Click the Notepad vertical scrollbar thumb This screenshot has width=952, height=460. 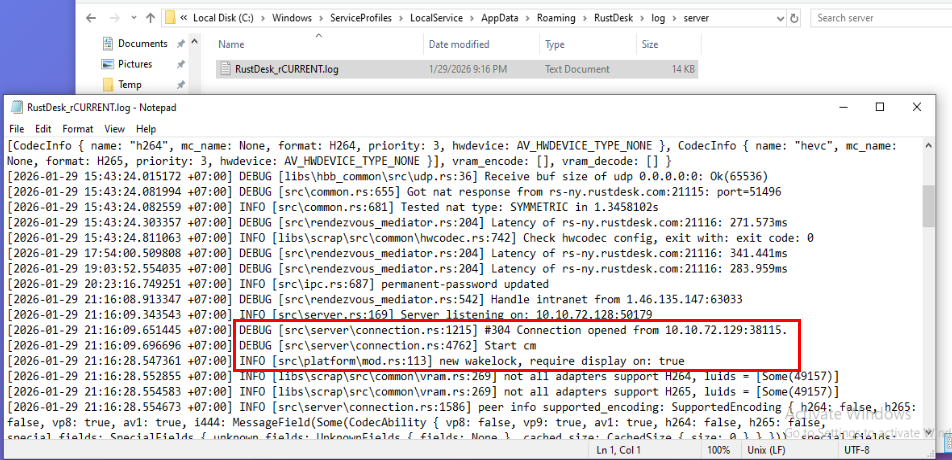pos(928,206)
